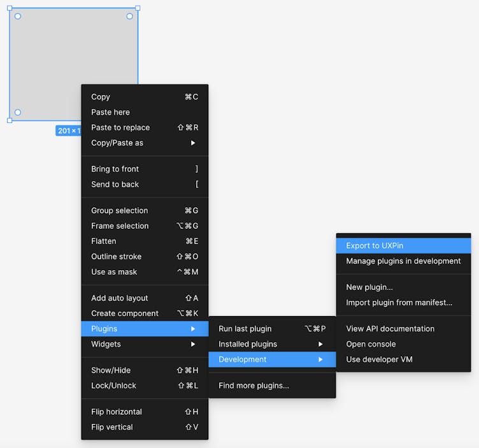This screenshot has width=479, height=448.
Task: Click Paste to replace option
Action: point(145,127)
